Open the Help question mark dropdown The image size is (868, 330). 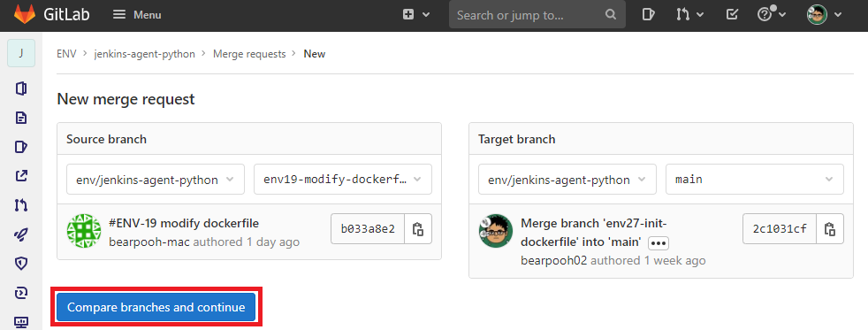click(772, 14)
